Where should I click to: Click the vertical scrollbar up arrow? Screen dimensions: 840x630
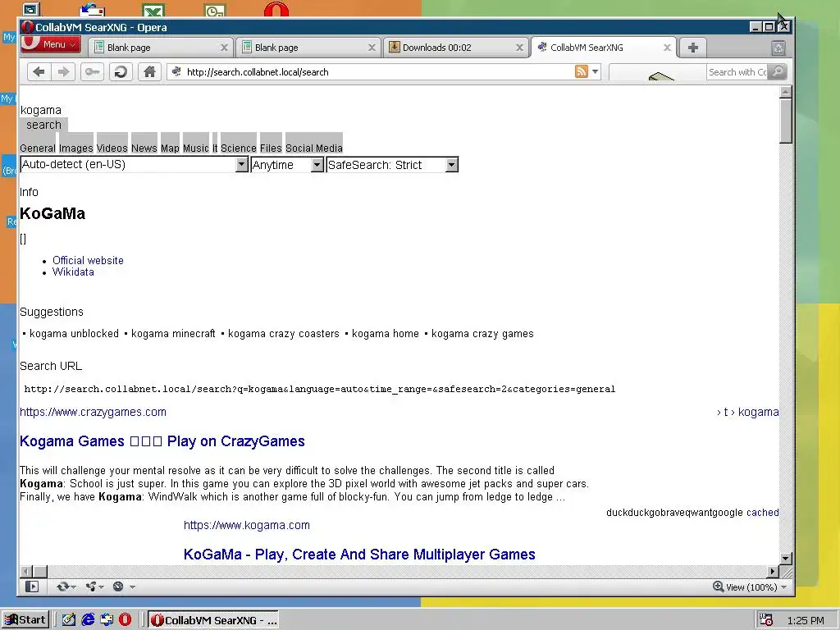pos(785,92)
